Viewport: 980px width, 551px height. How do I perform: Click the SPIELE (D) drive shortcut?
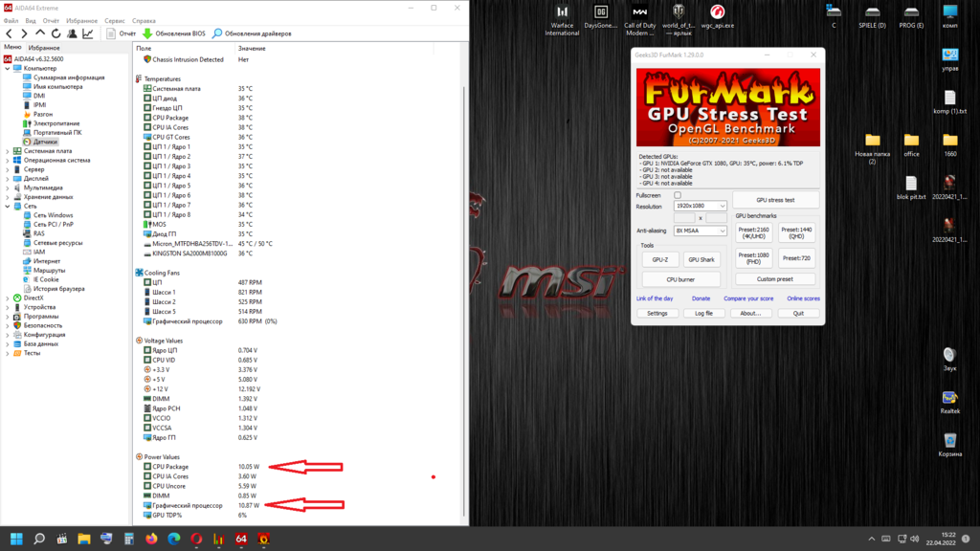point(872,17)
